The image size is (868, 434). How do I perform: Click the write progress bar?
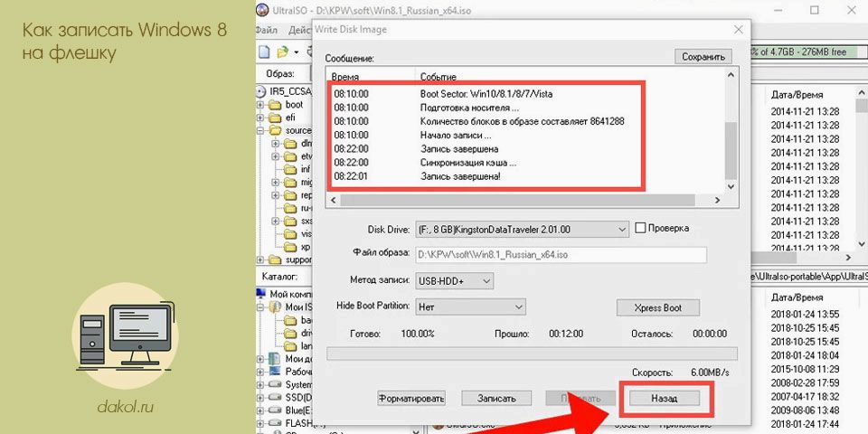pyautogui.click(x=532, y=354)
